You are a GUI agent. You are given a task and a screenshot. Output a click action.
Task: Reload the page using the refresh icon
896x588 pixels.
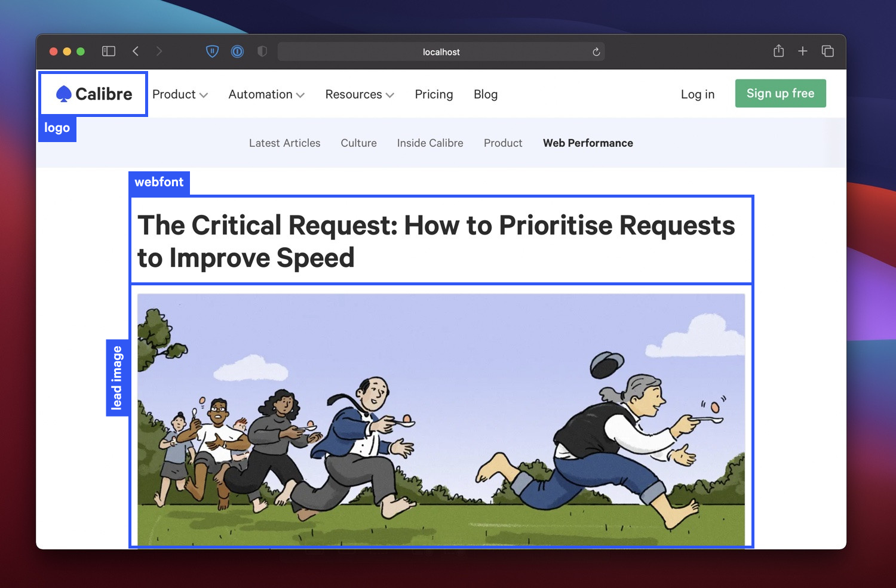point(596,52)
